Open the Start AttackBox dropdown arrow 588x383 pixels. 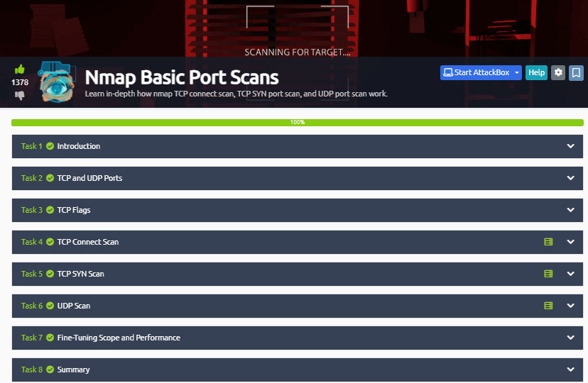[x=517, y=72]
